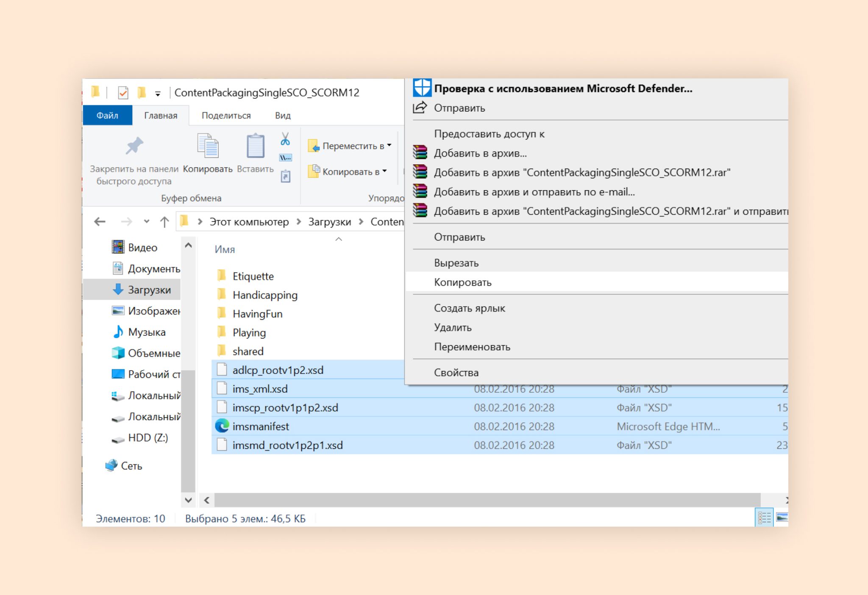Switch to the View ribbon tab
Image resolution: width=868 pixels, height=595 pixels.
click(282, 115)
